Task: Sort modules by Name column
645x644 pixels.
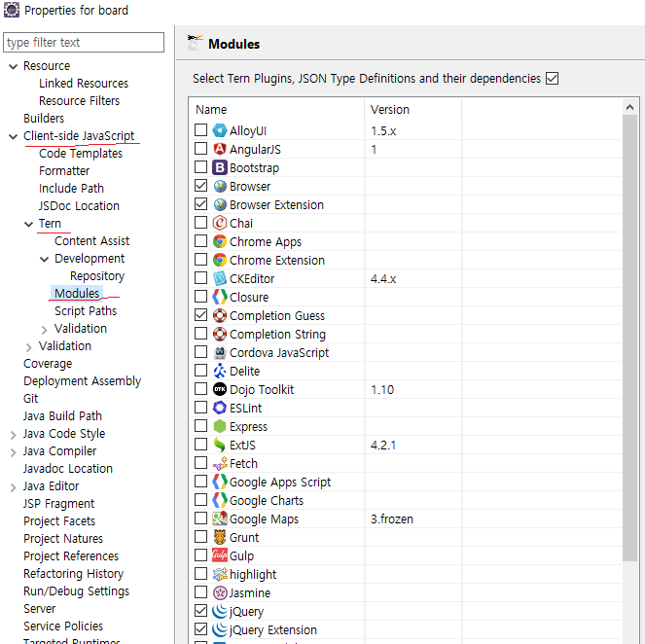Action: click(x=276, y=109)
